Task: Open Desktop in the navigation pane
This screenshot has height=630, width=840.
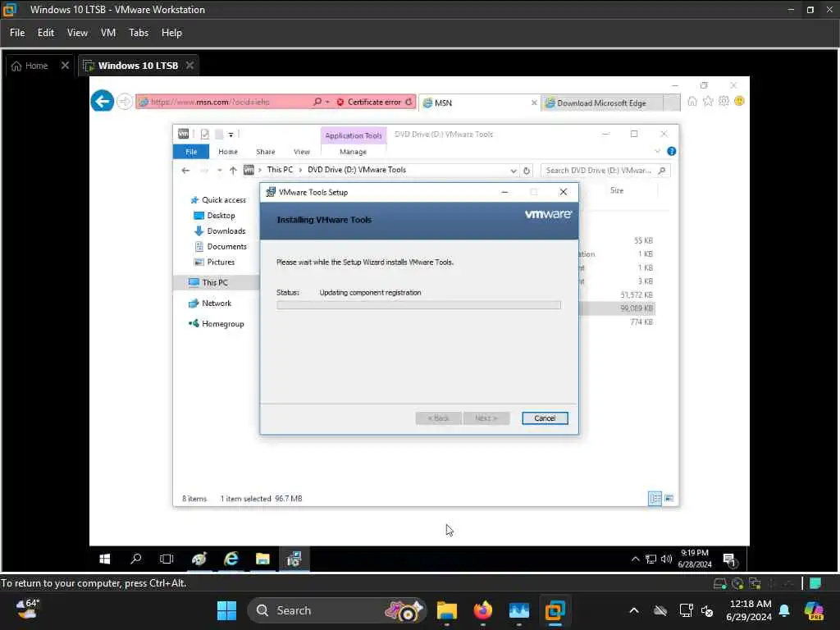Action: pos(214,216)
